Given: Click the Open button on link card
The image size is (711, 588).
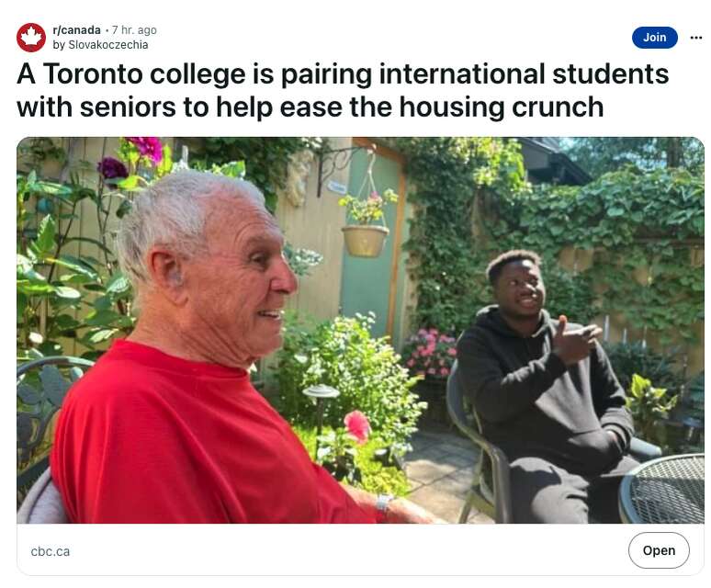Looking at the screenshot, I should coord(659,550).
